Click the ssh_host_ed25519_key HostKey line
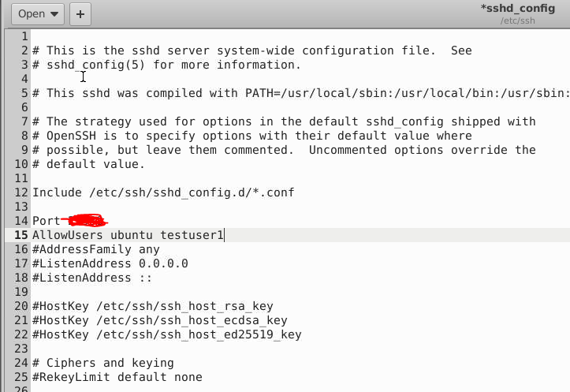Viewport: 570px width, 392px height. tap(166, 334)
